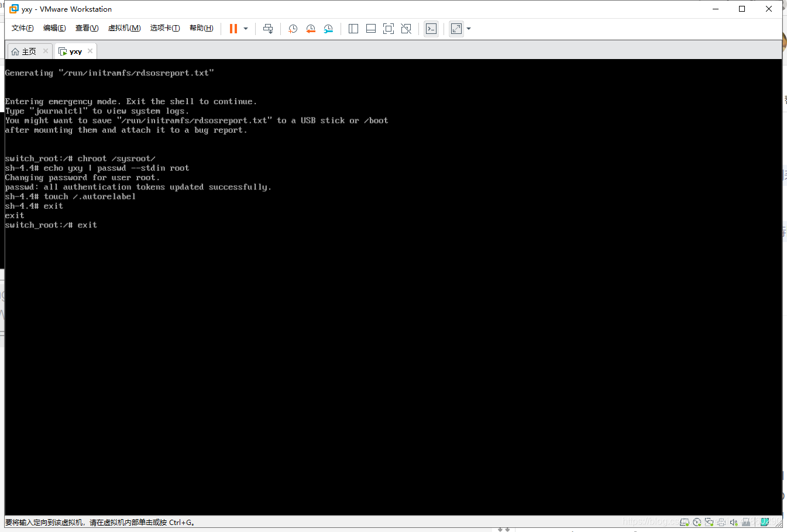
Task: Minimize the VMware Workstation window
Action: pos(716,9)
